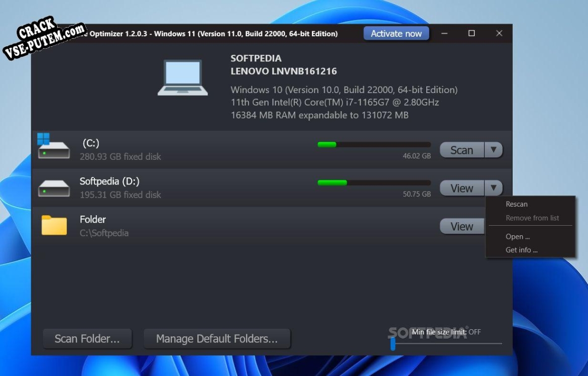
Task: Open Manage Default Folders
Action: click(217, 338)
